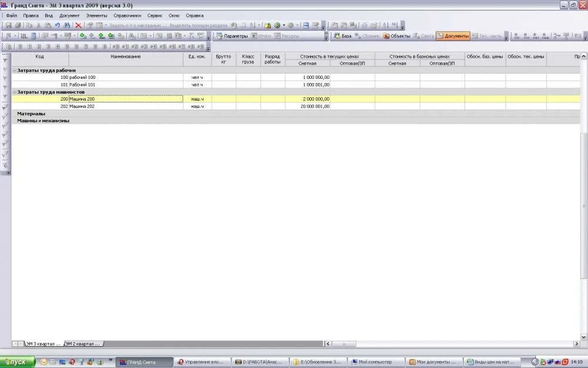Click the Undo arrow icon
This screenshot has height=368, width=588.
58,25
